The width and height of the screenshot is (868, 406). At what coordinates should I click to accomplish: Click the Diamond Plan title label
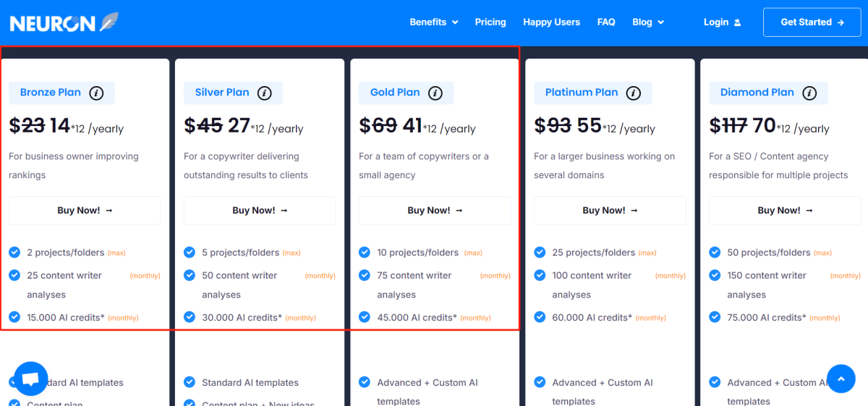pos(757,93)
